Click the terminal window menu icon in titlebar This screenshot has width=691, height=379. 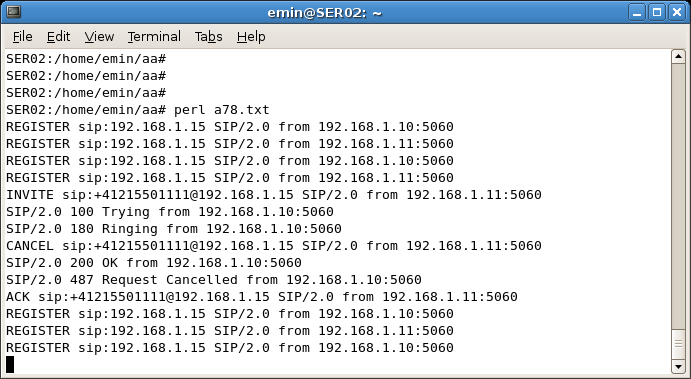tap(14, 12)
